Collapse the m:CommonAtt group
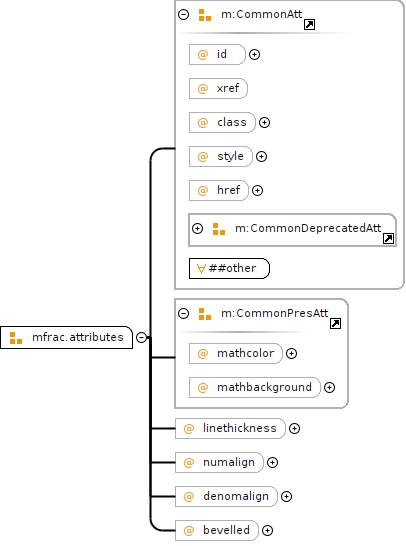 point(184,15)
